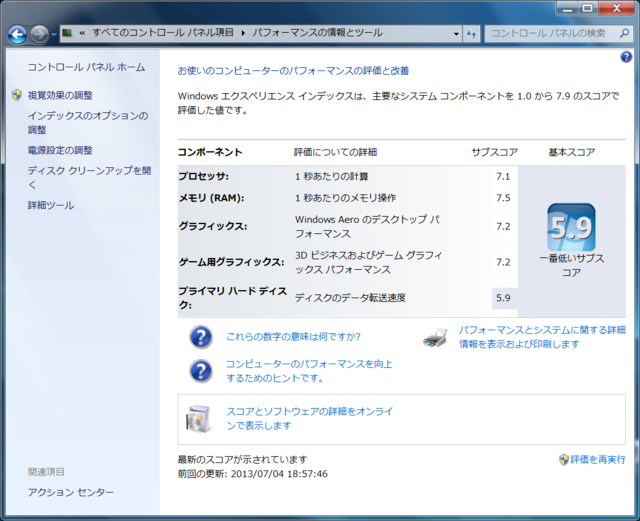Expand the arrow after すべてのコントロール パネル項目
This screenshot has height=521, width=640.
coord(243,33)
